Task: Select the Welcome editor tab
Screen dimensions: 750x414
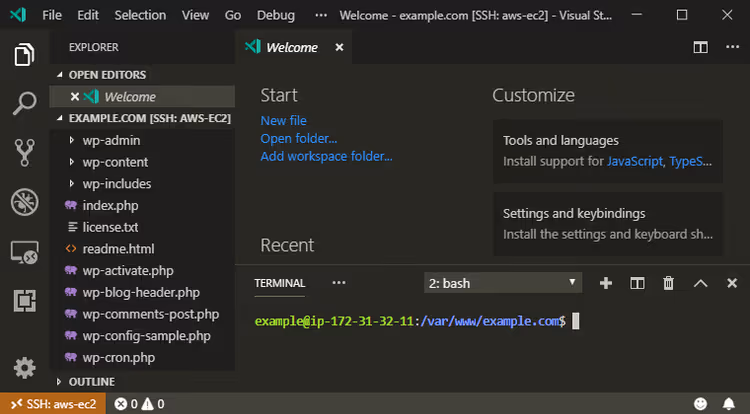Action: pyautogui.click(x=293, y=47)
